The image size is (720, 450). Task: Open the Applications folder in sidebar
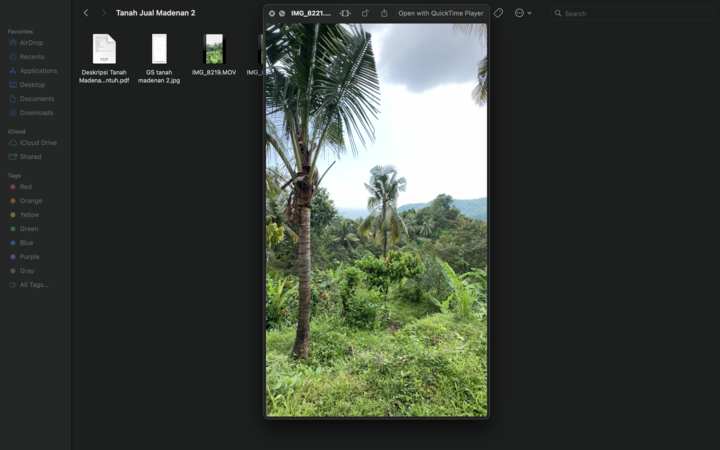[38, 71]
